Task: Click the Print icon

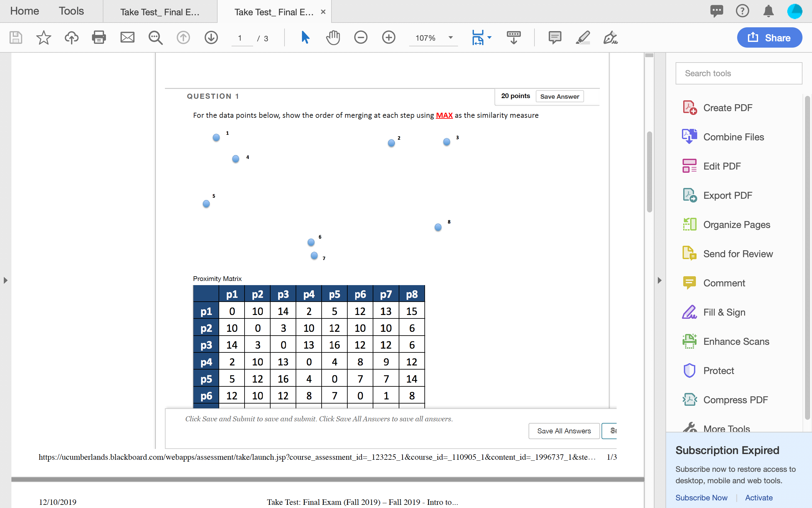Action: point(99,38)
